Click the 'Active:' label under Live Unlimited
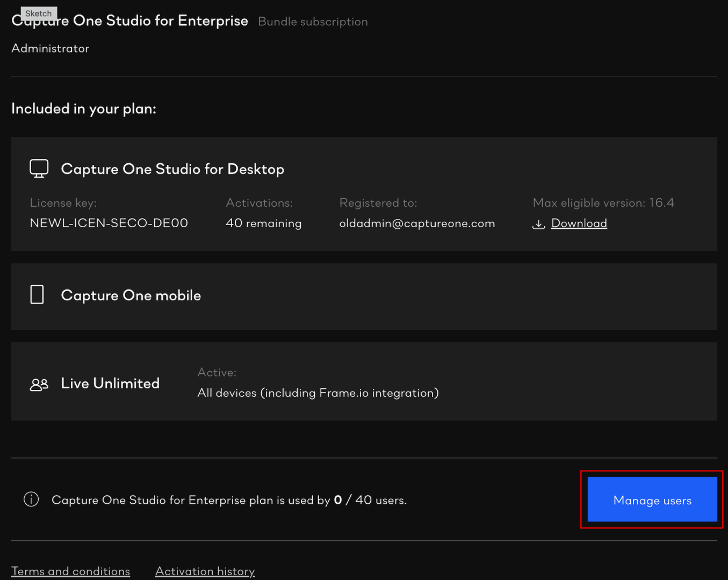 (217, 373)
